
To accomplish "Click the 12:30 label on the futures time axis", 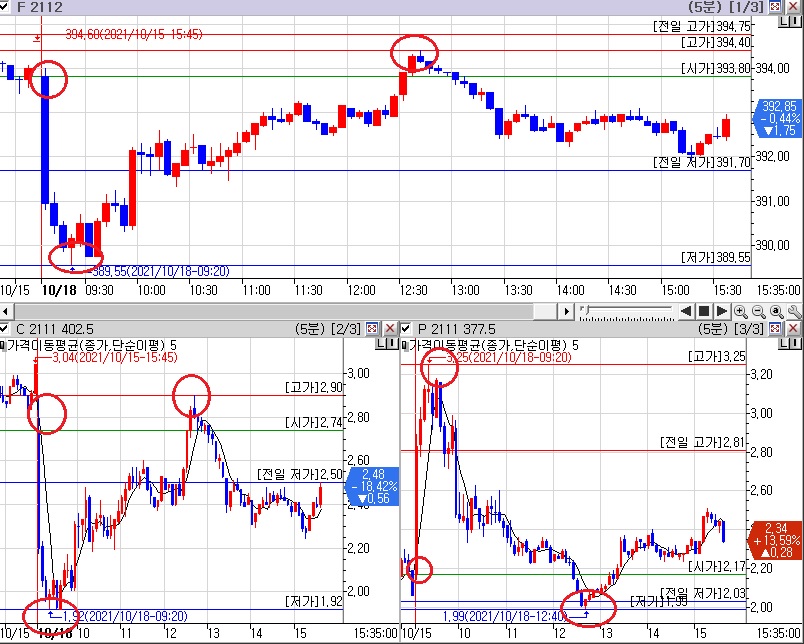I will click(x=413, y=291).
